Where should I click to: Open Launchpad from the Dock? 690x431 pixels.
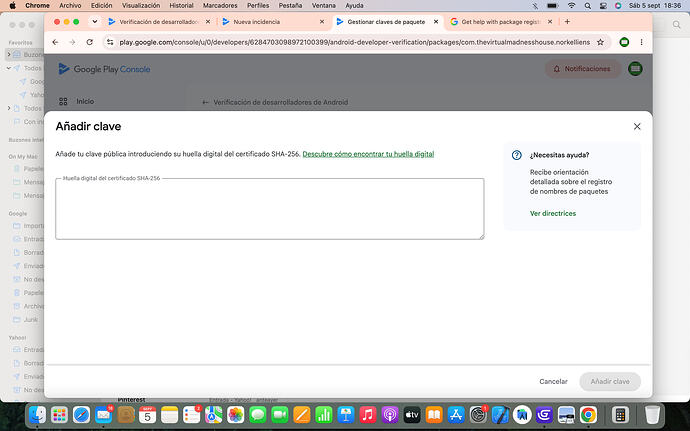59,415
